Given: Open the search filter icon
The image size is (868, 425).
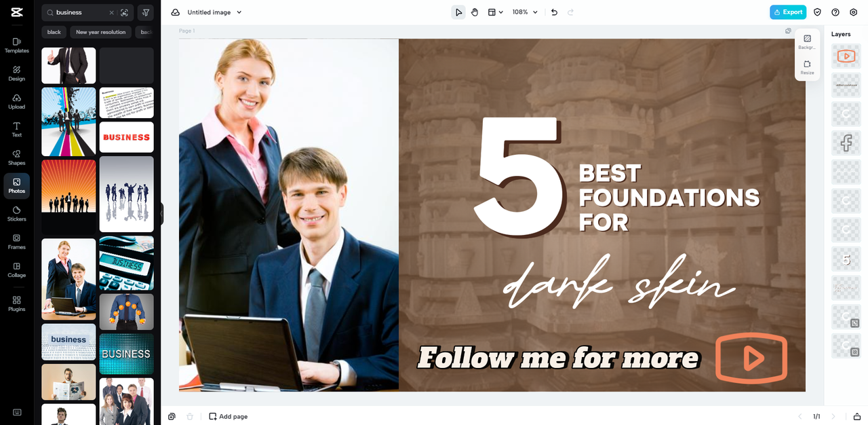Looking at the screenshot, I should coord(146,12).
